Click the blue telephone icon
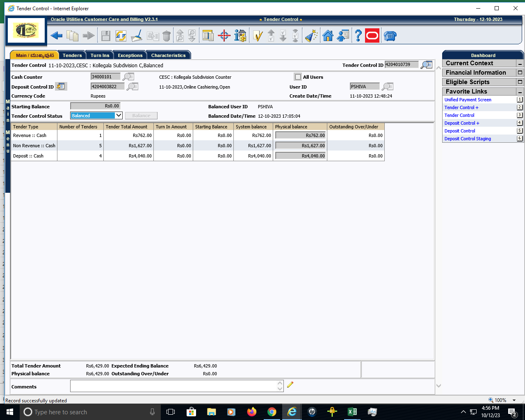This screenshot has width=525, height=420. point(390,36)
